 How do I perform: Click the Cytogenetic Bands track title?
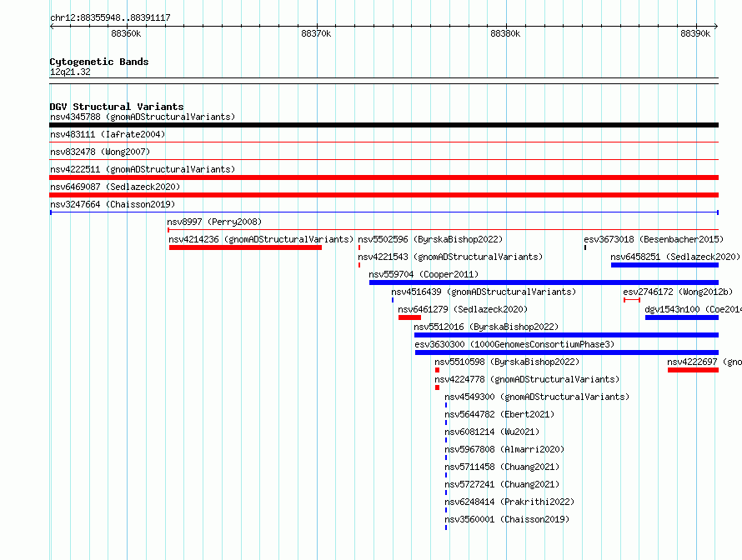pos(99,62)
